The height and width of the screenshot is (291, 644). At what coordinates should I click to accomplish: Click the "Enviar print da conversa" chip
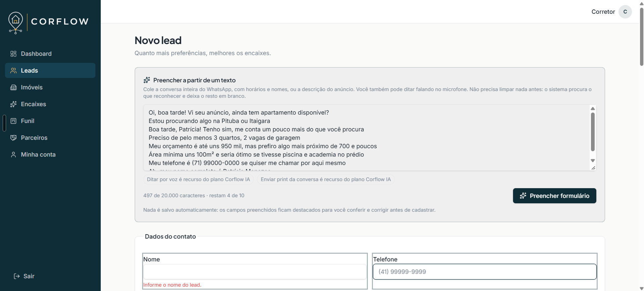(x=326, y=179)
